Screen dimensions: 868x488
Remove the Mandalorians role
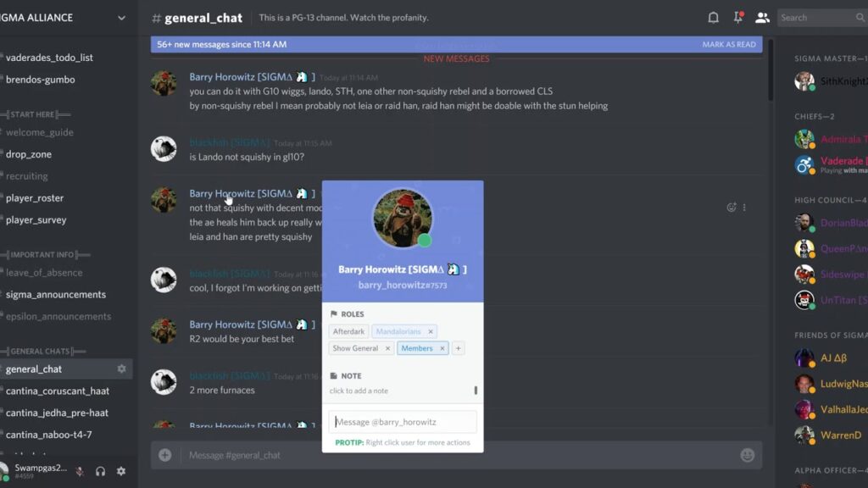click(x=430, y=331)
